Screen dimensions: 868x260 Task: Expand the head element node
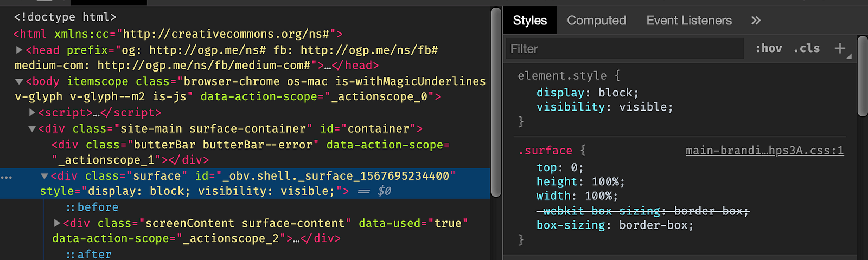click(19, 50)
